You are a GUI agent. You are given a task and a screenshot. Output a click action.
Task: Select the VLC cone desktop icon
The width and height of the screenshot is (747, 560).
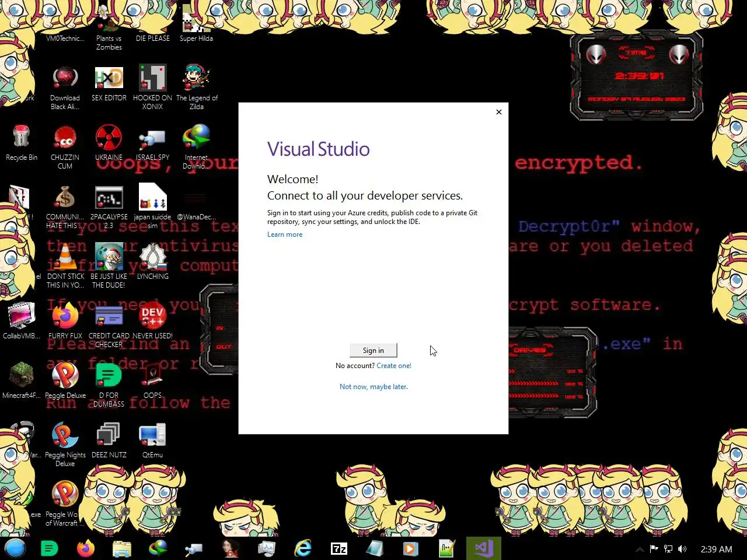65,267
